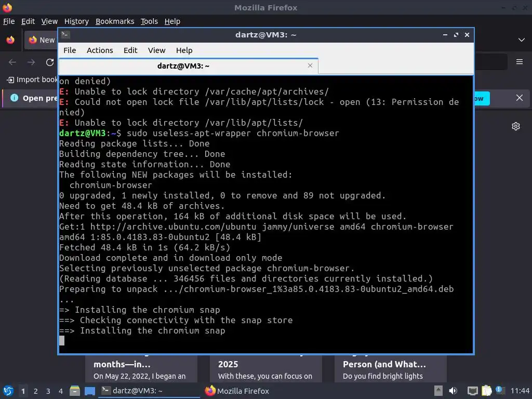
Task: Open Firefox Edit menu
Action: (x=28, y=21)
